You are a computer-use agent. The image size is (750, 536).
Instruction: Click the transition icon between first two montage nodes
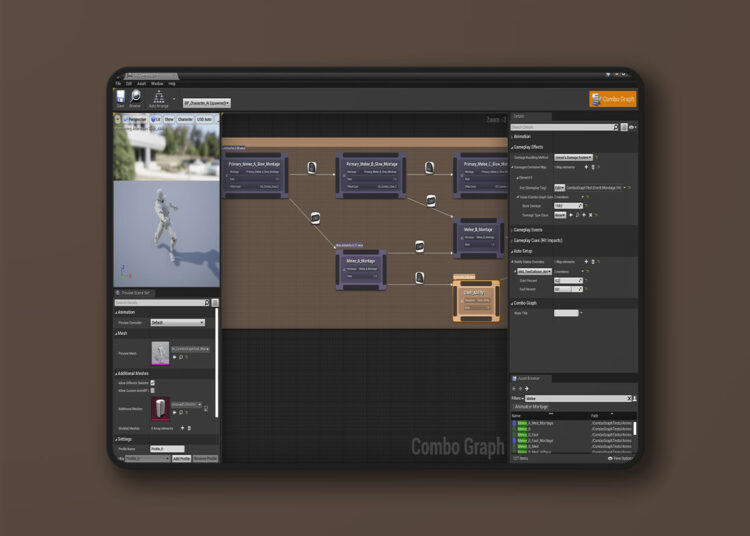click(x=312, y=167)
